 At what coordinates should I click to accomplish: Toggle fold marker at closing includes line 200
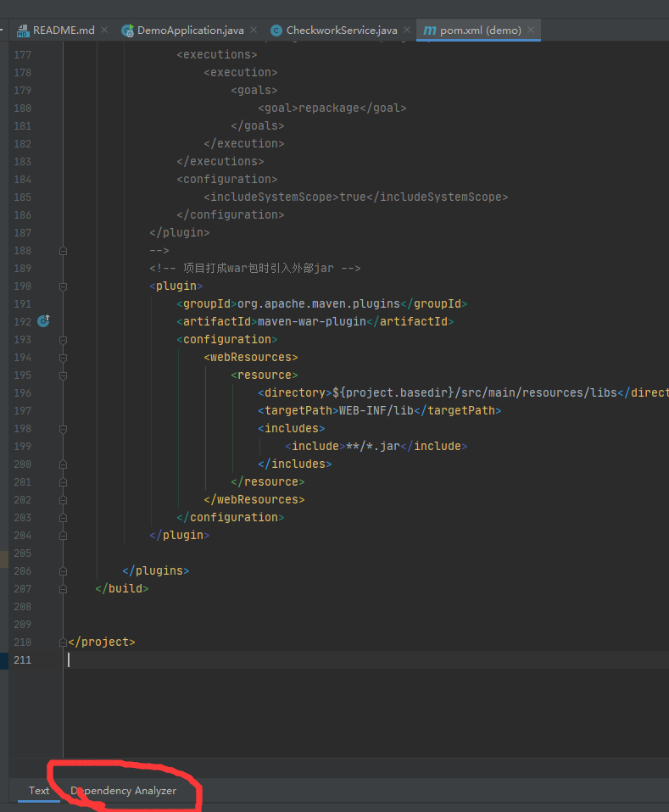tap(64, 464)
